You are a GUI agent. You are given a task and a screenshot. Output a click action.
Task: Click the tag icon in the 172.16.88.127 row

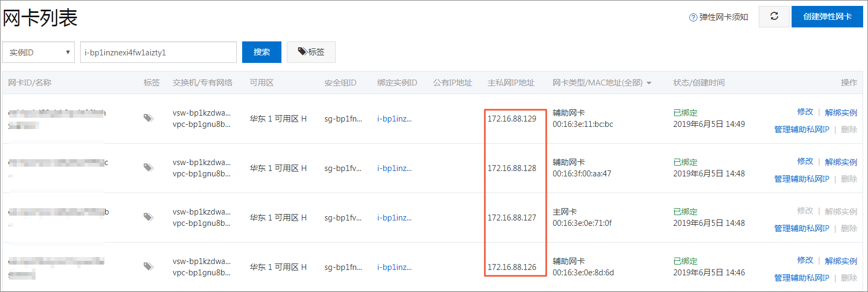149,217
